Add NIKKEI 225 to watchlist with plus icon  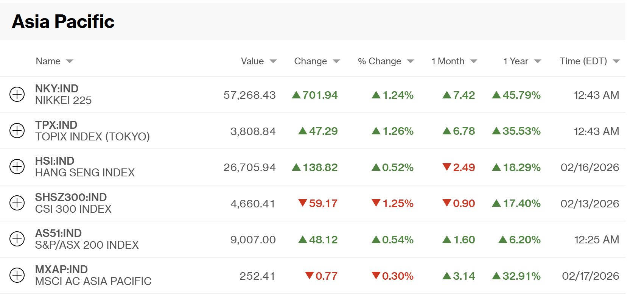17,95
